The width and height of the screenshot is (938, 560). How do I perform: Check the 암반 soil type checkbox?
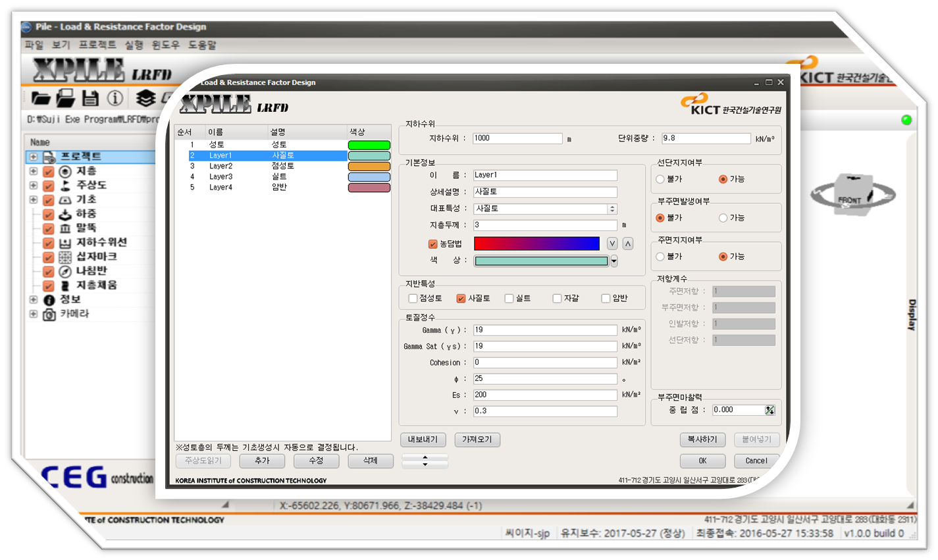[x=606, y=299]
